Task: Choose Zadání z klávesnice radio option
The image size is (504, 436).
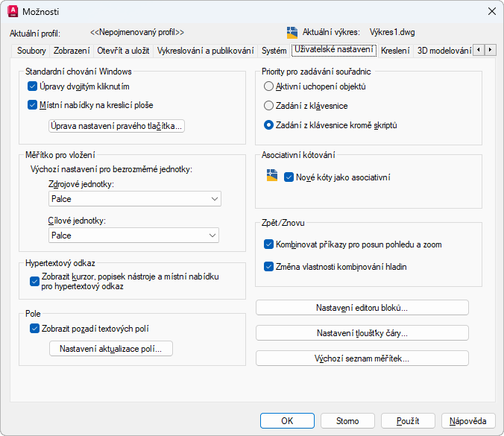Action: coord(269,106)
